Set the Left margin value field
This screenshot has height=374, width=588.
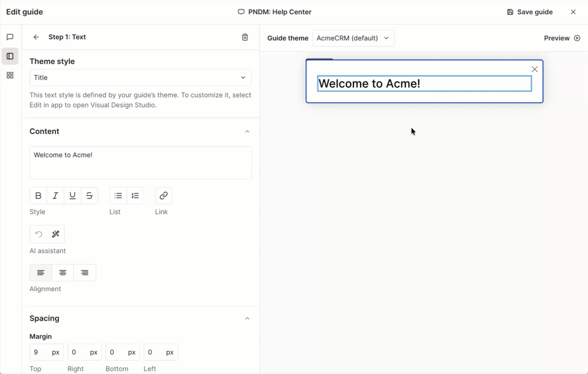(x=161, y=352)
